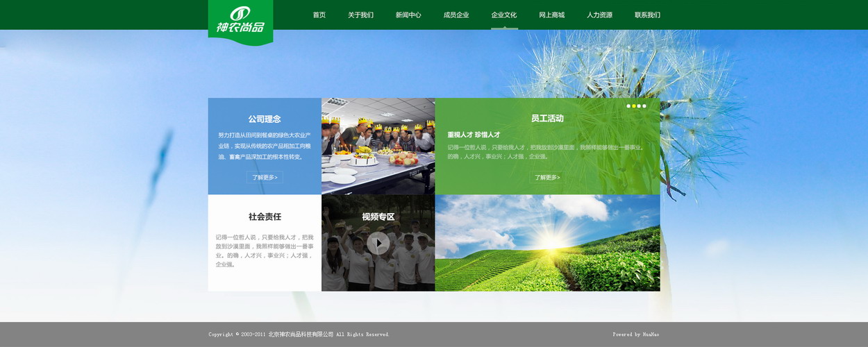Open the 成员企业 menu
The width and height of the screenshot is (868, 347).
pos(456,15)
